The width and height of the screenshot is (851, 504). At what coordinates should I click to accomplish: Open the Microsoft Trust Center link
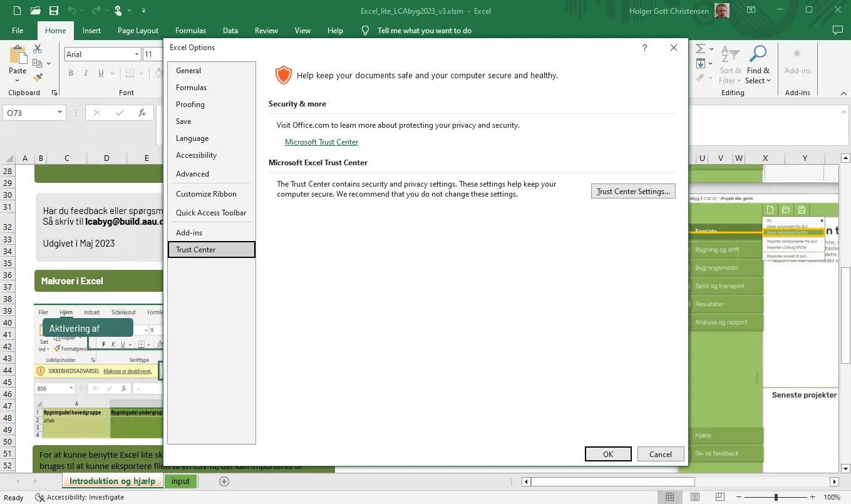coord(322,142)
